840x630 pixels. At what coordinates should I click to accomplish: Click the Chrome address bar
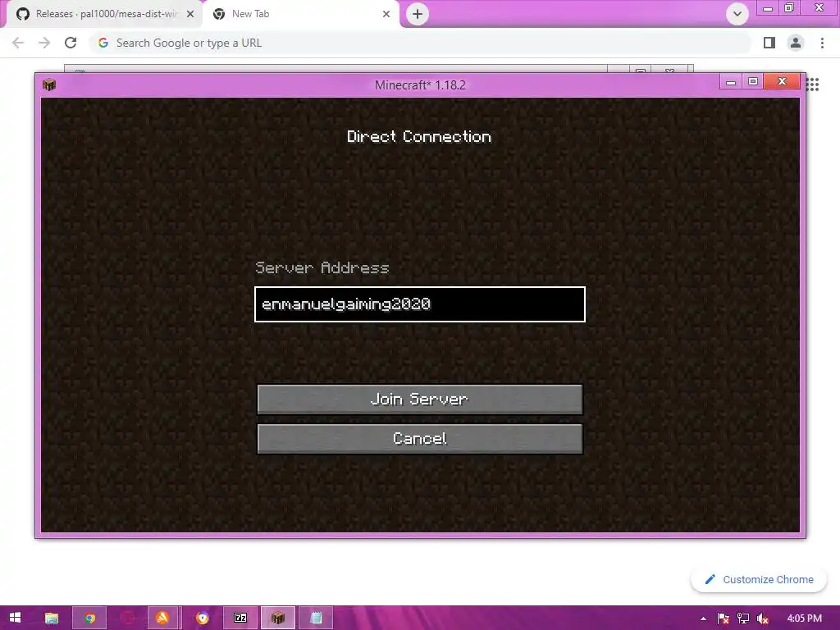[419, 43]
